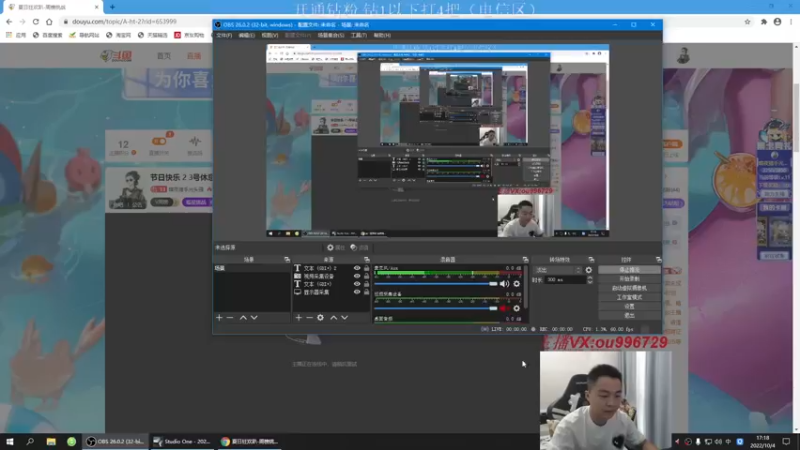Bookmark this page with star icon

click(x=747, y=21)
